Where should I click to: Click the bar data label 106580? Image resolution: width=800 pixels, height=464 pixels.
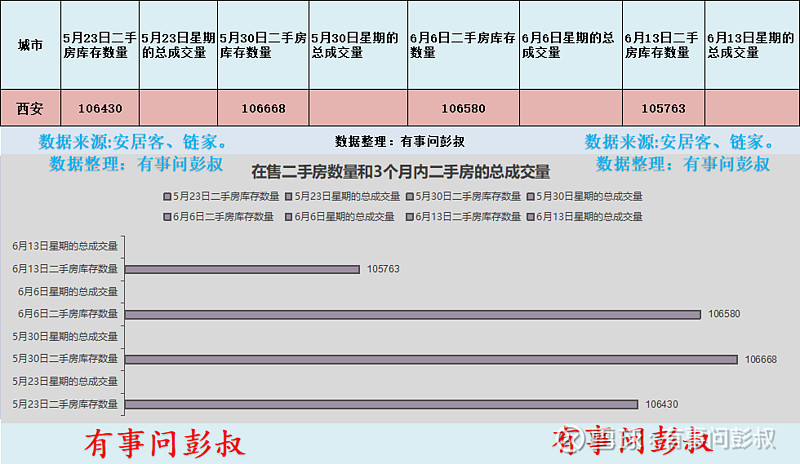point(724,314)
